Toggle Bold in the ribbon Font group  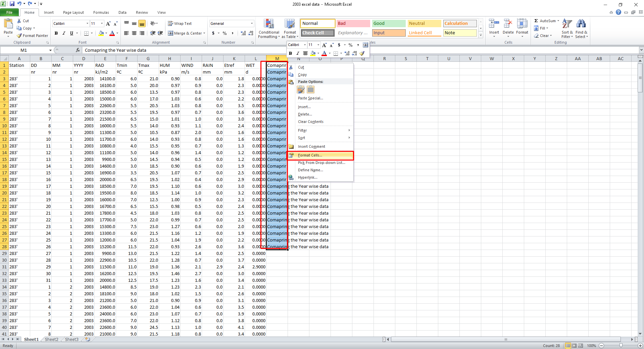pos(56,33)
